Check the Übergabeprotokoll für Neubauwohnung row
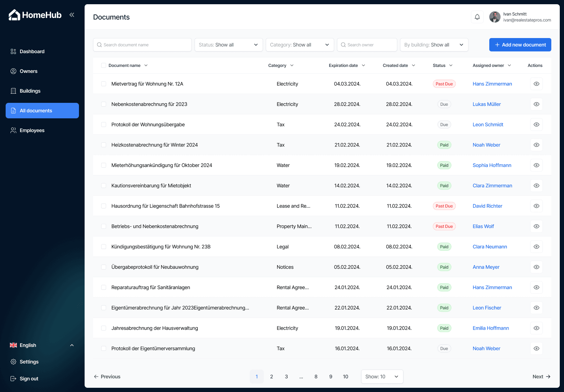The height and width of the screenshot is (392, 564). 104,267
